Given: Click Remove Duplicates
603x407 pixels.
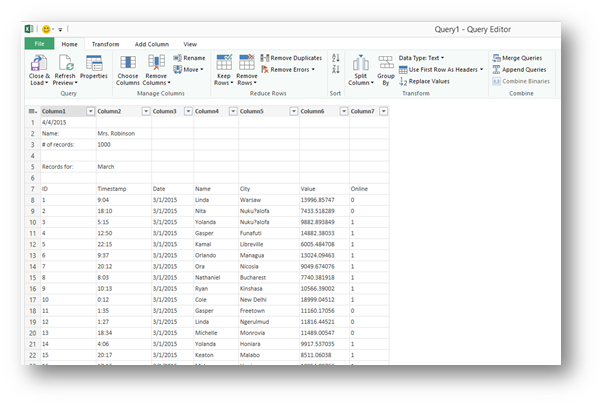Looking at the screenshot, I should (291, 58).
